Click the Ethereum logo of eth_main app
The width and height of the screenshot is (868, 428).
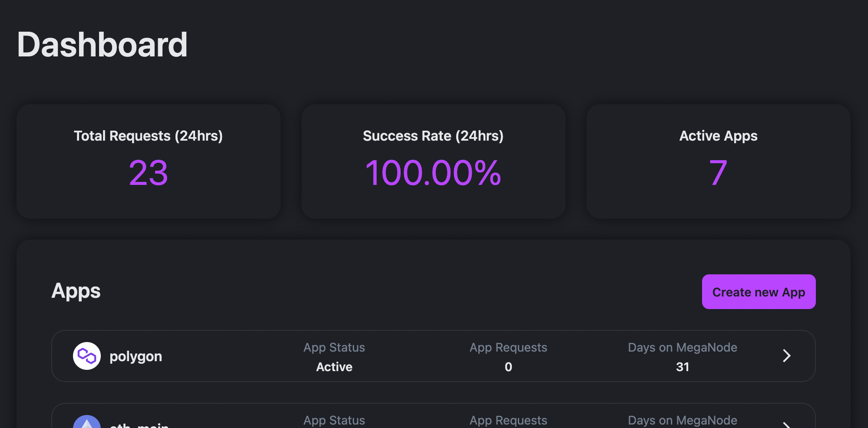87,423
